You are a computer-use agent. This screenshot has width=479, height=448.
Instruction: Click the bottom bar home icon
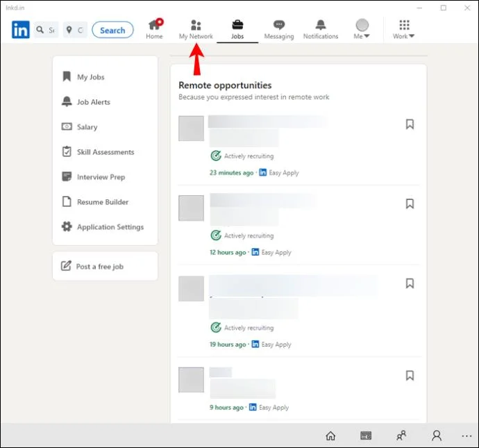[330, 435]
